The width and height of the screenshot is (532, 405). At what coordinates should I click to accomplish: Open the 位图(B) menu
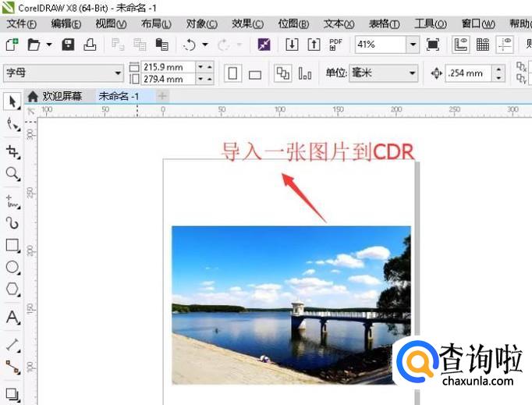(293, 23)
